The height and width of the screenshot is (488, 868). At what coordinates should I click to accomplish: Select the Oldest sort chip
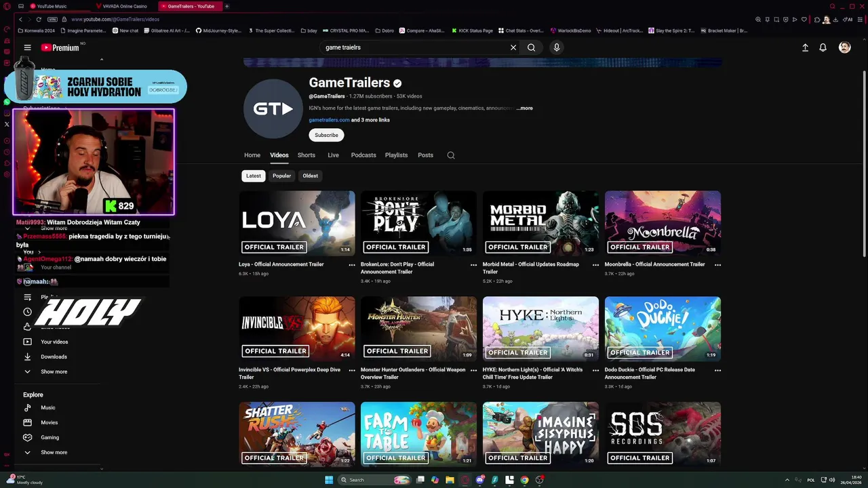click(x=310, y=176)
